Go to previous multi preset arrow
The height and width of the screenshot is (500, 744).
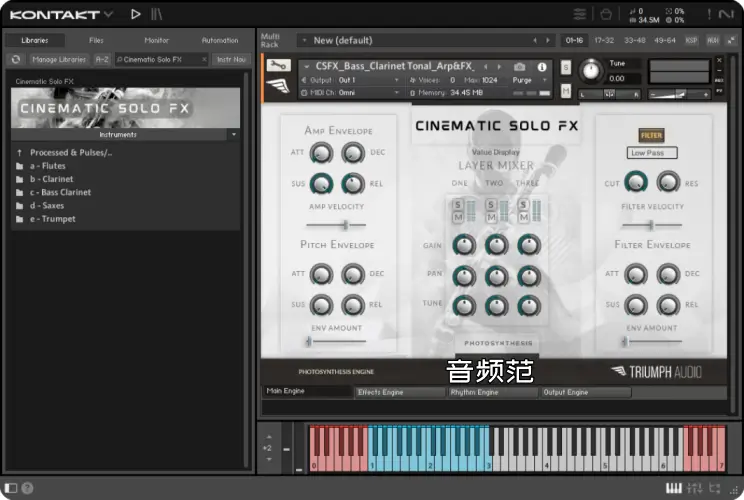535,40
